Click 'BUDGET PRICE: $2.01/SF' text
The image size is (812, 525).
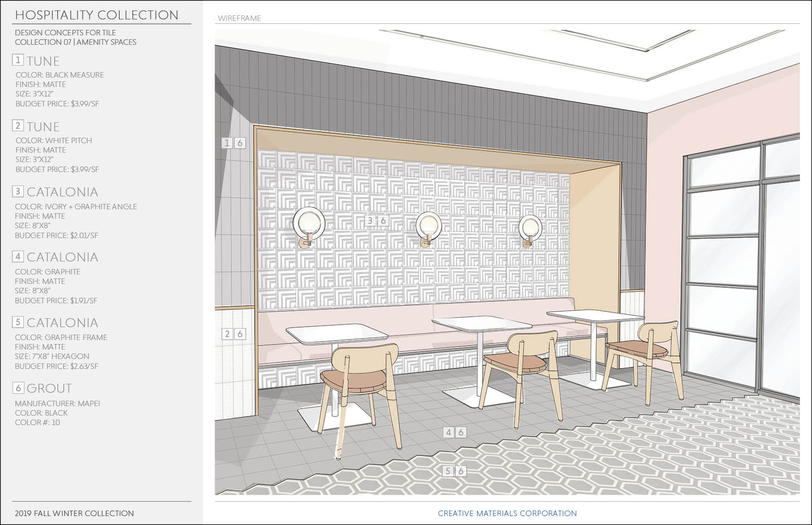(x=57, y=236)
